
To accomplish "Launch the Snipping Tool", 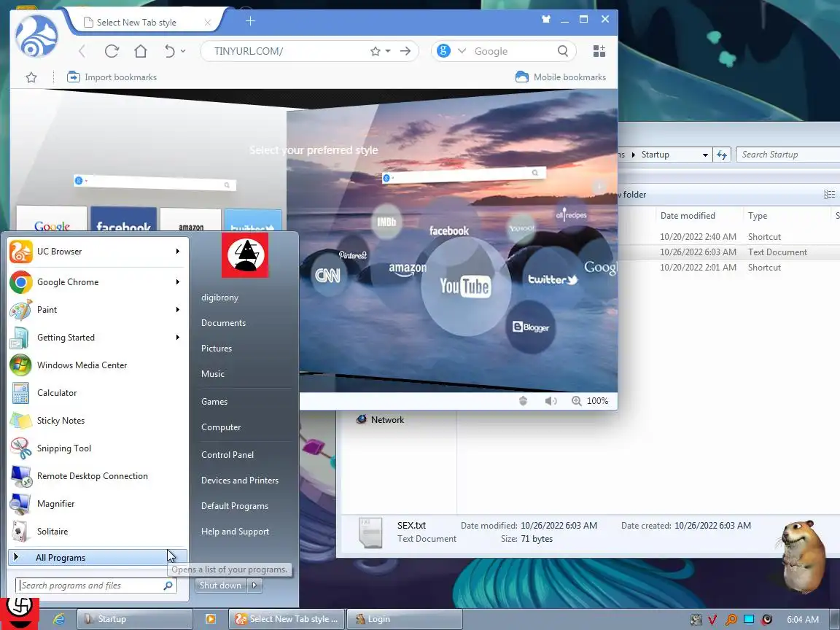I will (98, 448).
